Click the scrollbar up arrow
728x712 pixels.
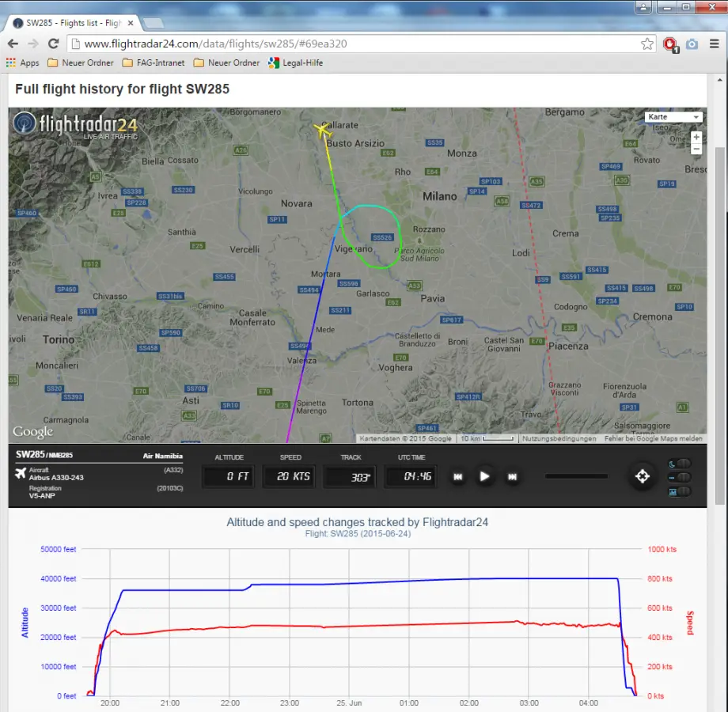tap(719, 80)
